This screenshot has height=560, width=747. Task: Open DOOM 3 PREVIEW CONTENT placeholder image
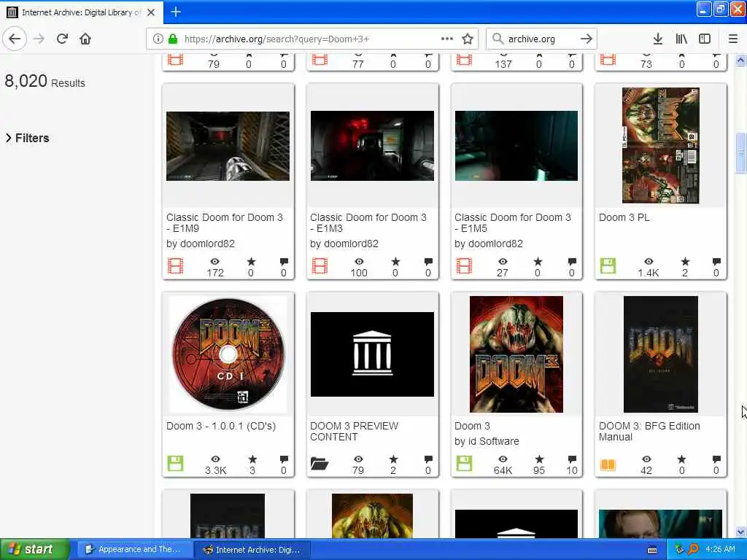372,354
